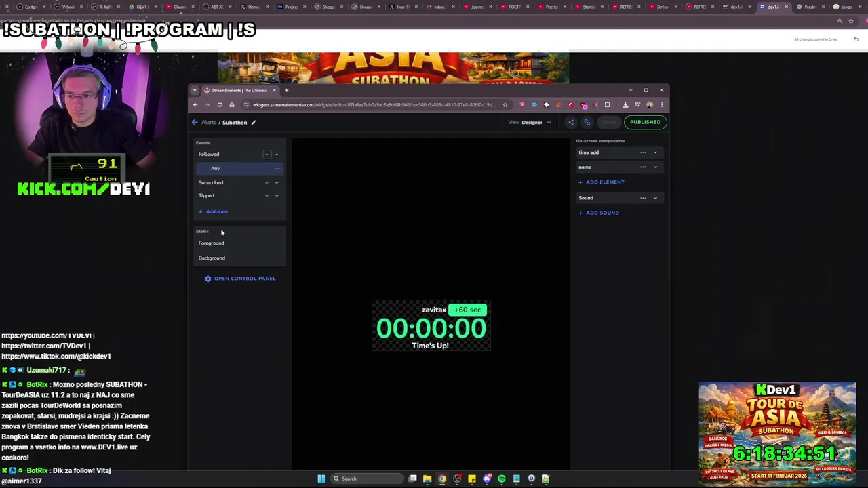Select the Any state under Followed
The image size is (868, 488).
coord(239,169)
